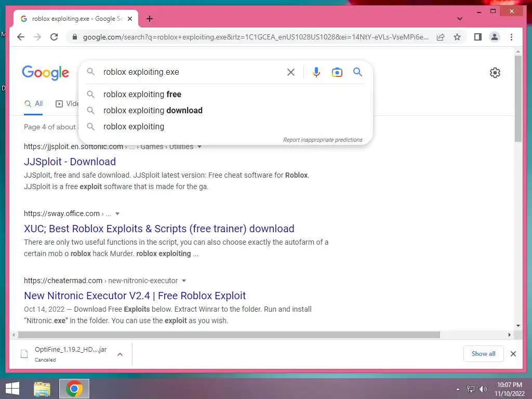Image resolution: width=532 pixels, height=399 pixels.
Task: Expand the sway.office.com result options arrow
Action: click(117, 214)
